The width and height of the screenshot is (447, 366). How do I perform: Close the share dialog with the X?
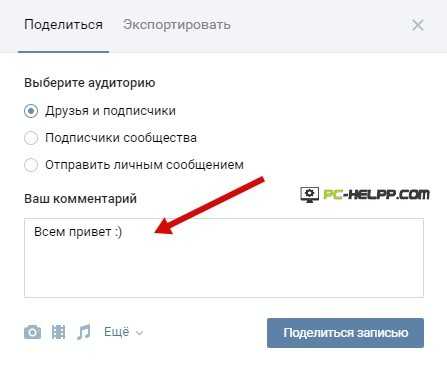418,25
